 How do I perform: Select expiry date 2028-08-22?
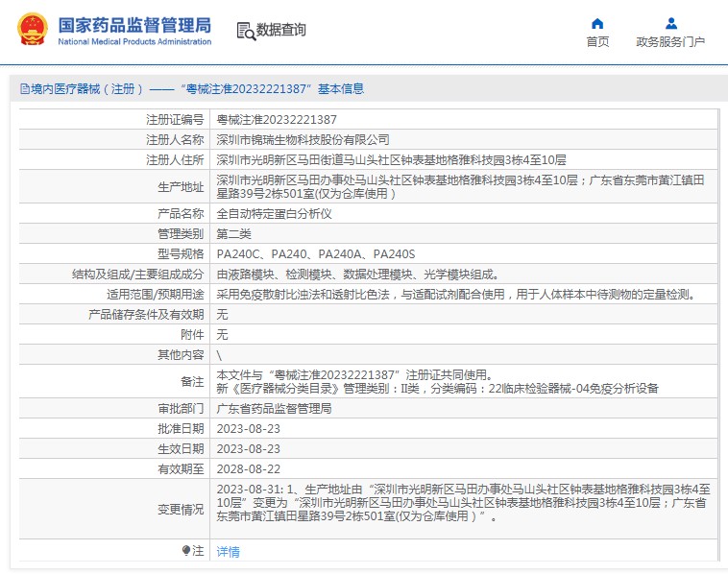click(x=249, y=469)
